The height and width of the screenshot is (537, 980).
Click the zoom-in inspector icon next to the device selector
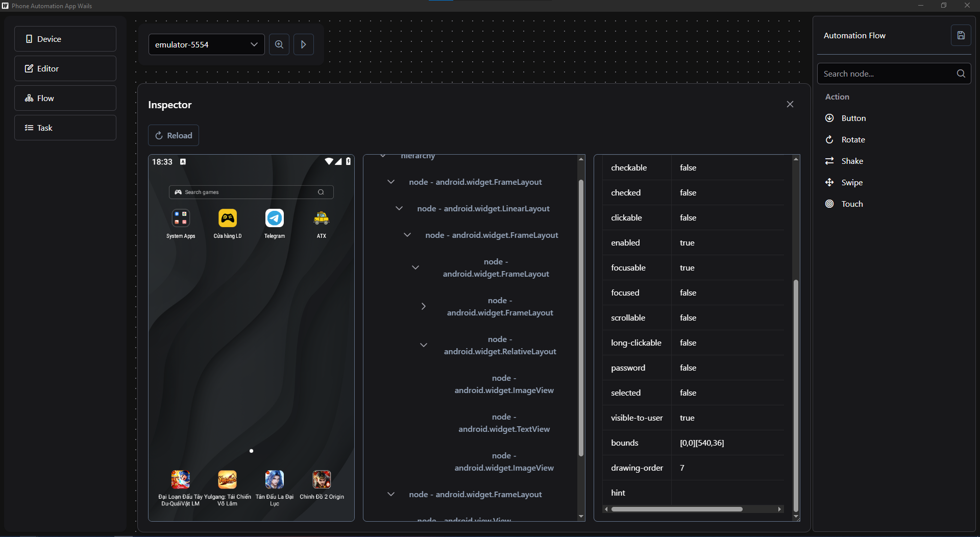tap(279, 44)
